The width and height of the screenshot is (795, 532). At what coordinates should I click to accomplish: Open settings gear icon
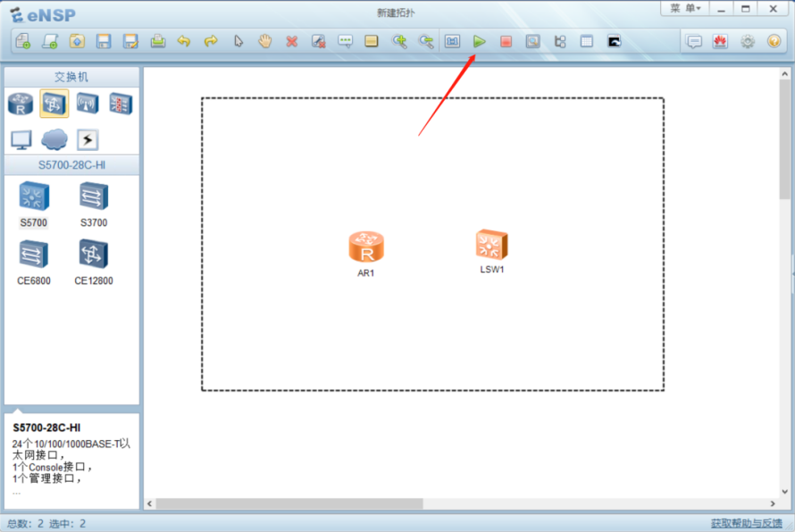tap(748, 41)
